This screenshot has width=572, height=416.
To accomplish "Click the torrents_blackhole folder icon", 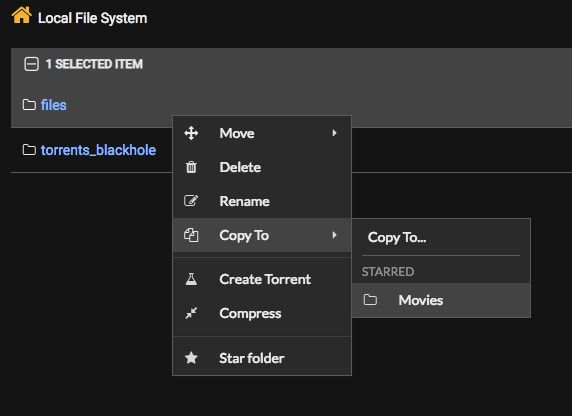I will [29, 150].
